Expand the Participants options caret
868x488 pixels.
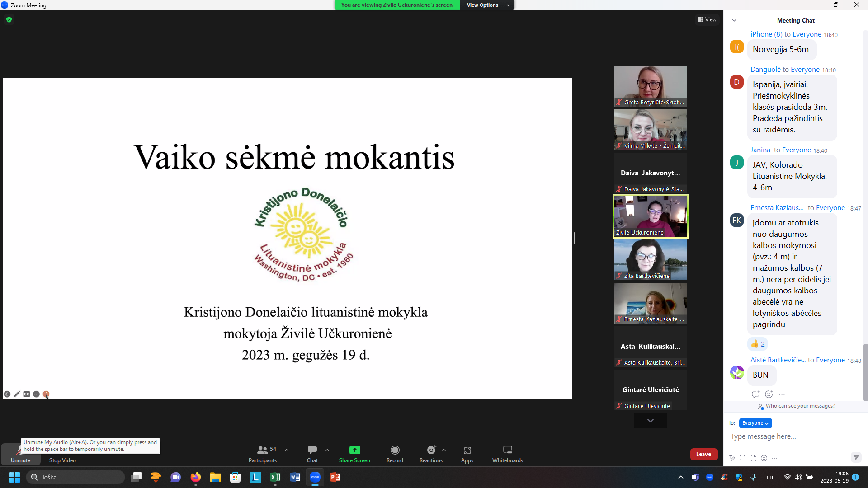pyautogui.click(x=287, y=450)
